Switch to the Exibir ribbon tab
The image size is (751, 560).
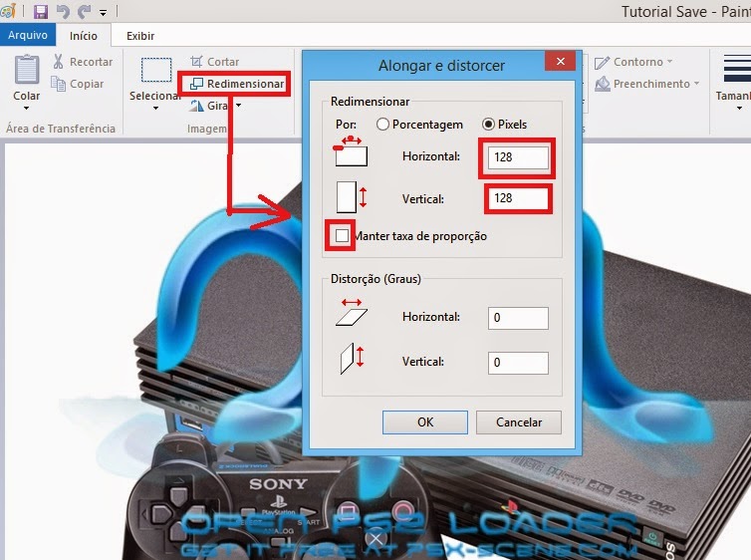[140, 36]
